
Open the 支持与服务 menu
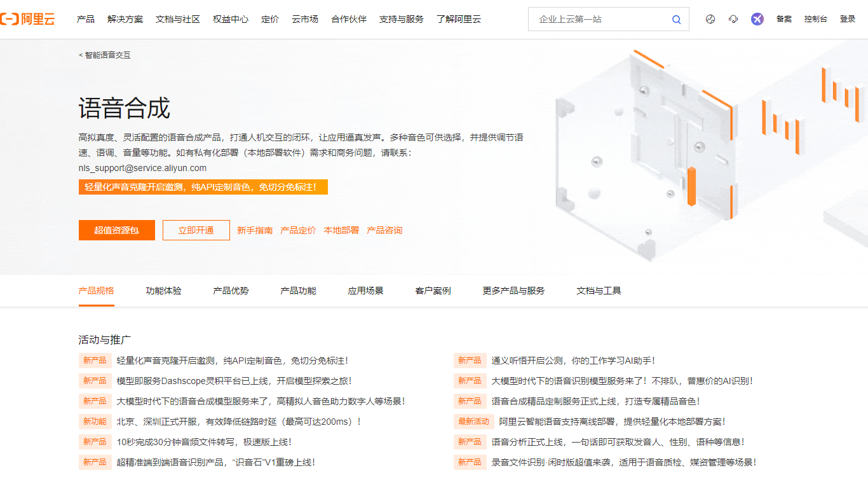click(402, 19)
